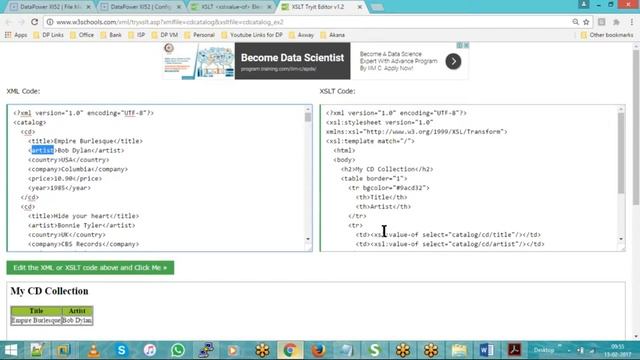Click the site info icon before URL
Image resolution: width=640 pixels, height=360 pixels.
tap(50, 22)
